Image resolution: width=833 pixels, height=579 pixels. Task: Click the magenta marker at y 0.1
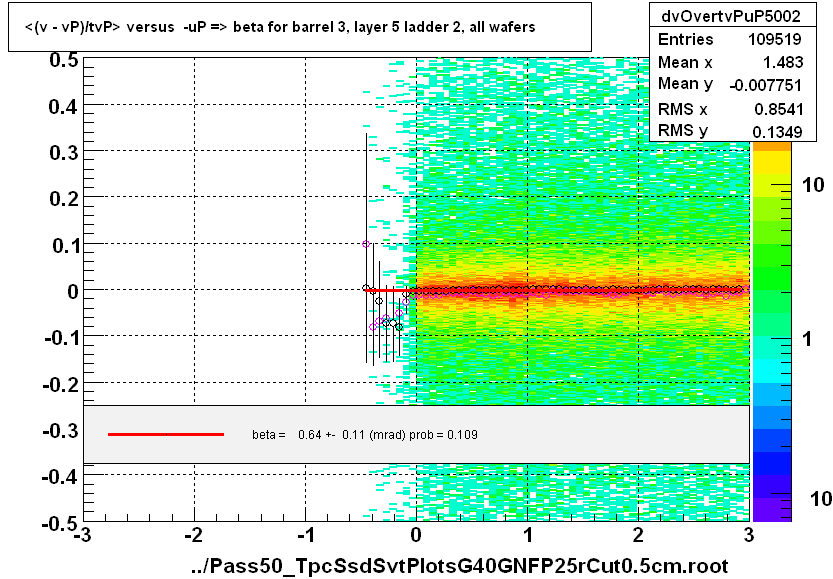pyautogui.click(x=366, y=244)
